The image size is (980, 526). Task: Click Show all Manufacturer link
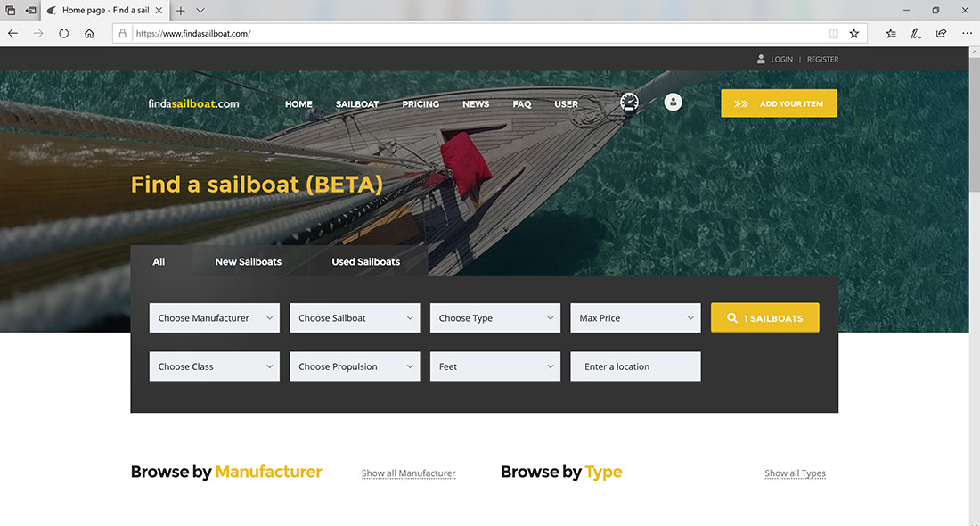coord(408,473)
